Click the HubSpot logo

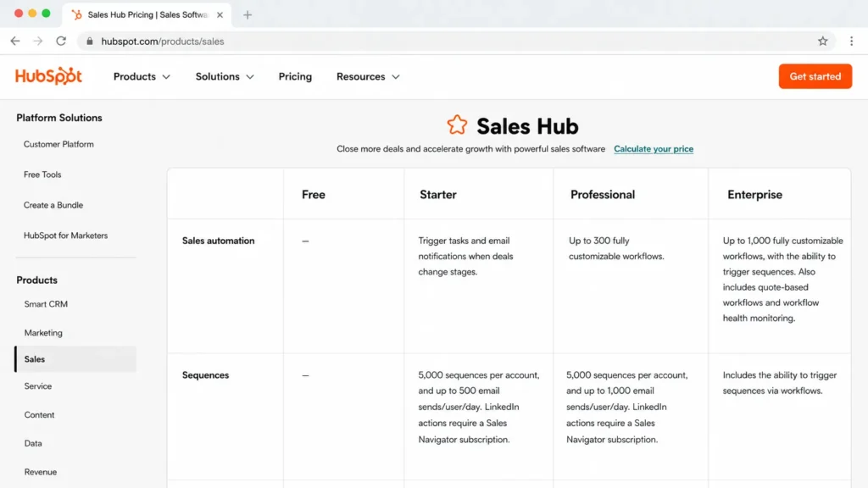(x=48, y=76)
